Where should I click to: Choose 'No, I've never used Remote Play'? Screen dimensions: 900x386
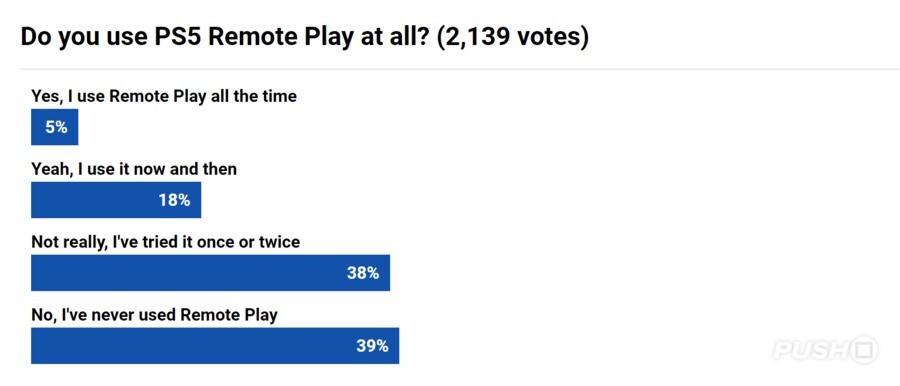pyautogui.click(x=154, y=315)
